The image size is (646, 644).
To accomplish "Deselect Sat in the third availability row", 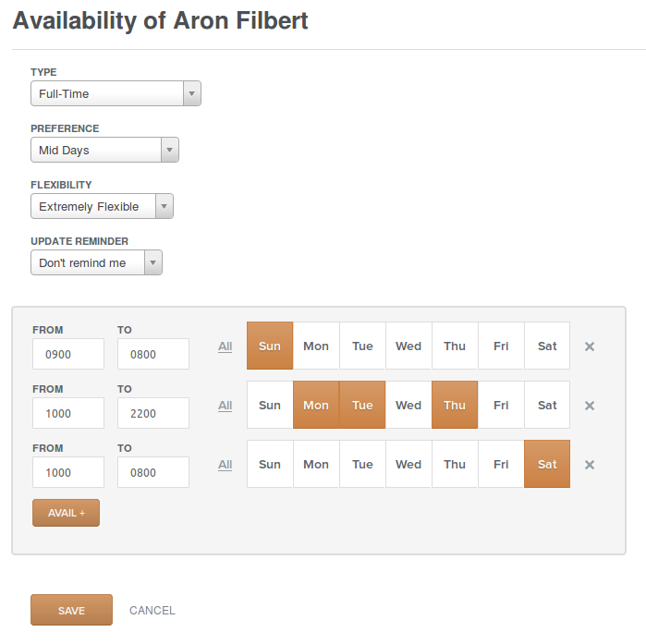I will 547,464.
